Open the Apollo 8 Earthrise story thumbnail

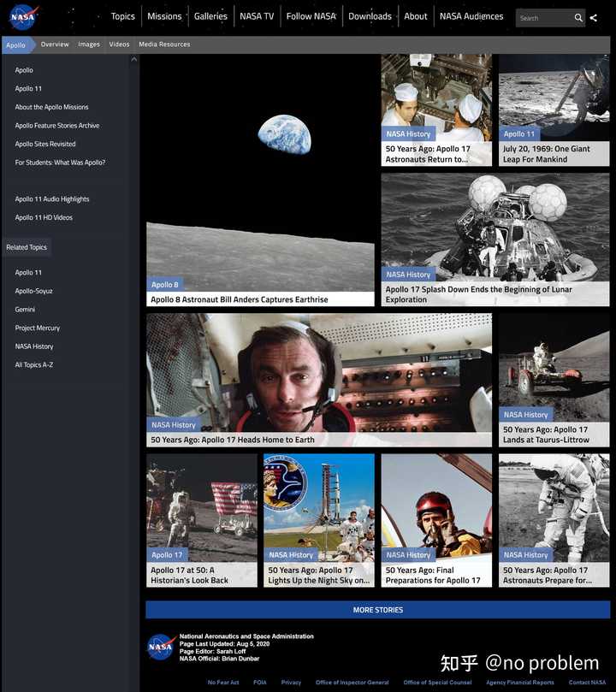[260, 180]
